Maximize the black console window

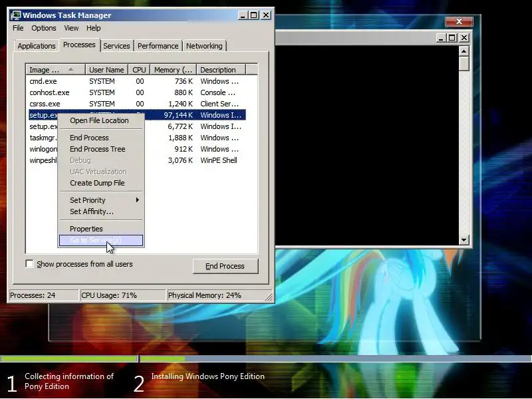point(452,38)
